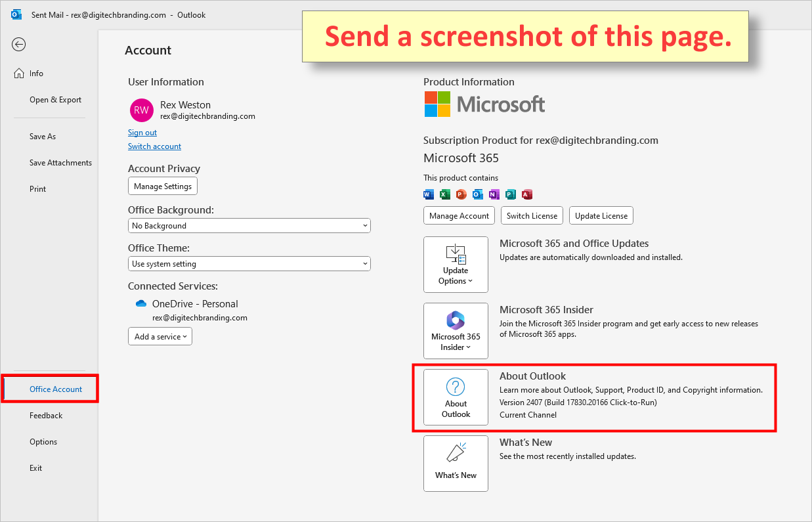Click the Access app icon
Viewport: 812px width, 522px height.
point(526,194)
